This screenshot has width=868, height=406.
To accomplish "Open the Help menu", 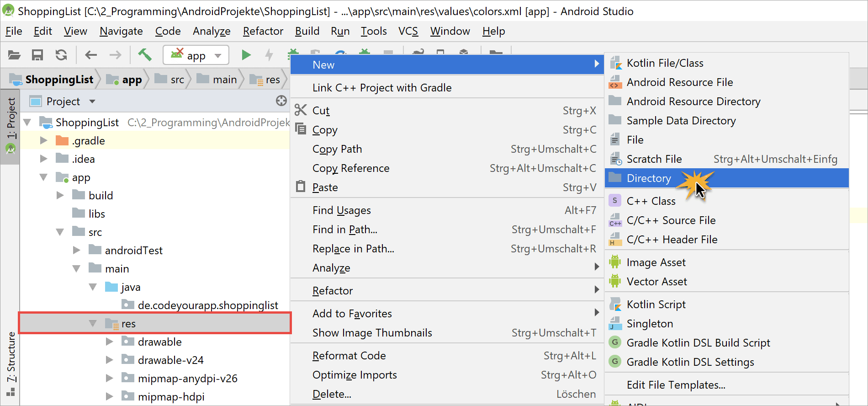I will tap(494, 31).
